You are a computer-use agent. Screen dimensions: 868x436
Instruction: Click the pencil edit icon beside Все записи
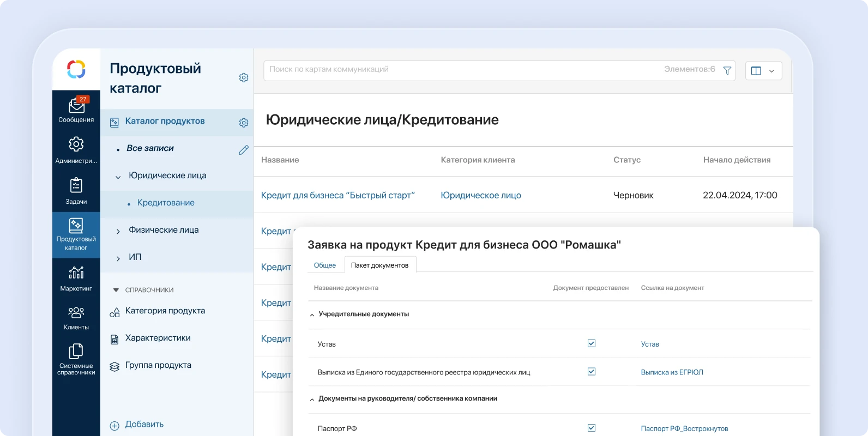pos(244,150)
